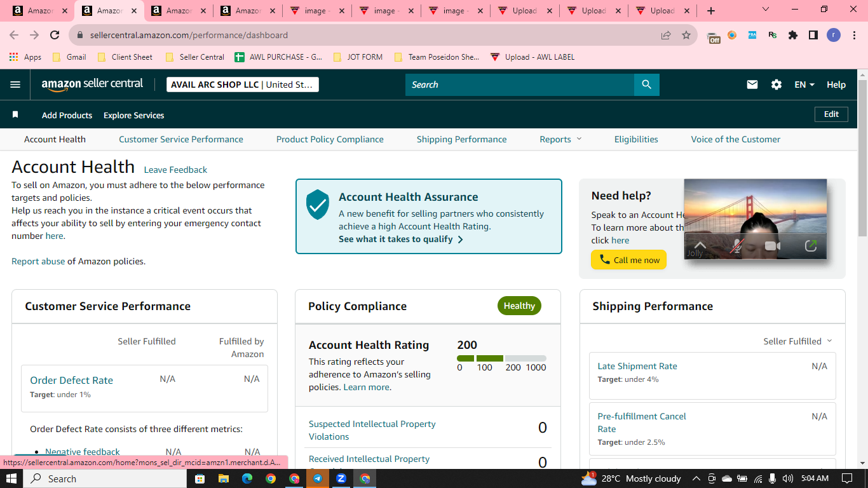Unmute the microphone in Zoom mini window

(x=736, y=246)
